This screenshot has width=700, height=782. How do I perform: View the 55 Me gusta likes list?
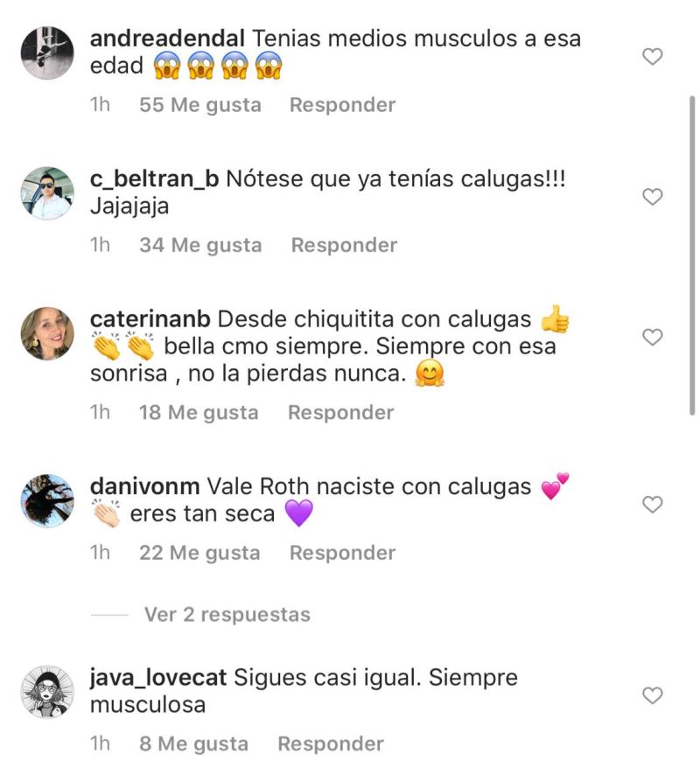click(200, 105)
